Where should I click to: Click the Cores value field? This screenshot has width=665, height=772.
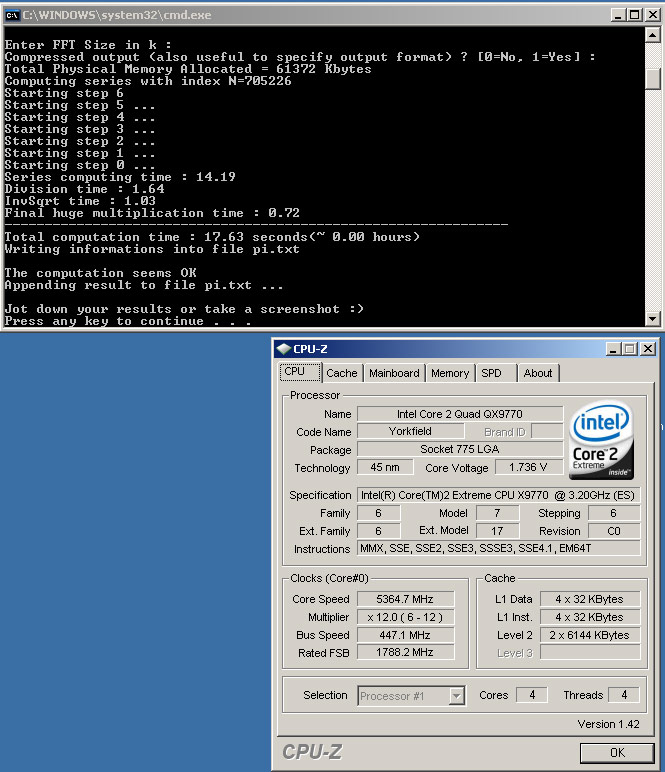tap(532, 695)
